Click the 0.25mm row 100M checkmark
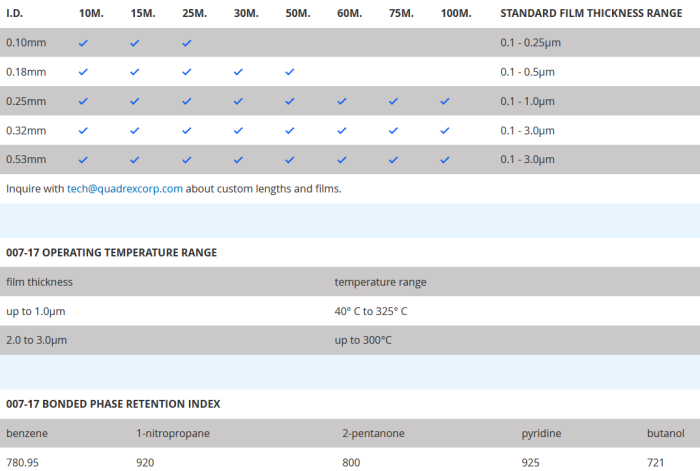 (x=445, y=101)
